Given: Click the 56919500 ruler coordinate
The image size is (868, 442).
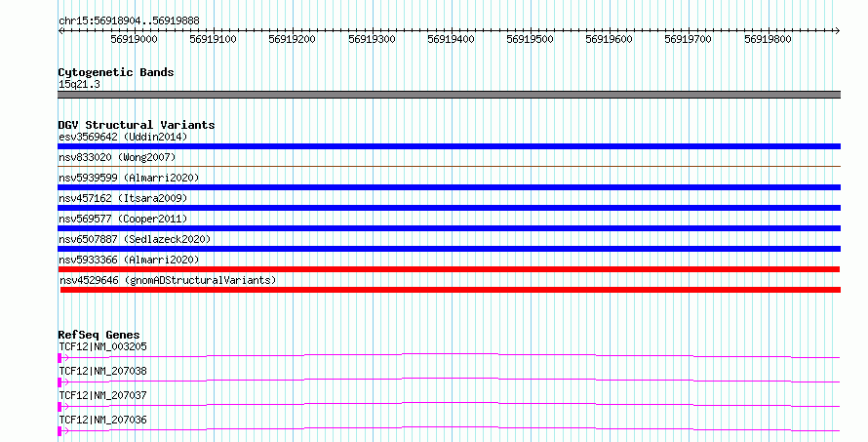Looking at the screenshot, I should point(531,39).
